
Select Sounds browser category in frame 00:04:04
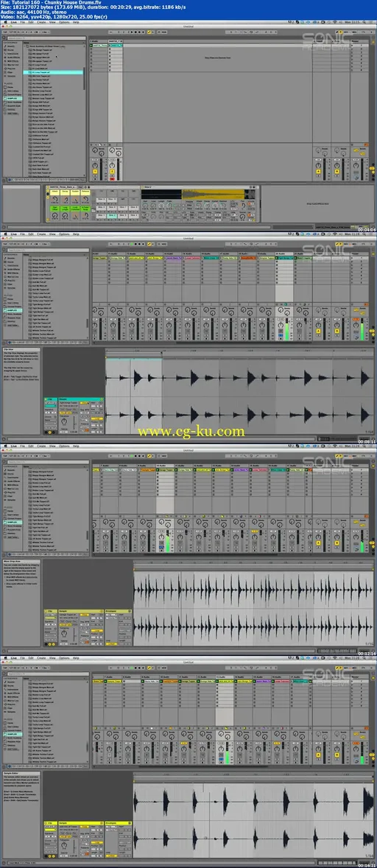point(10,45)
